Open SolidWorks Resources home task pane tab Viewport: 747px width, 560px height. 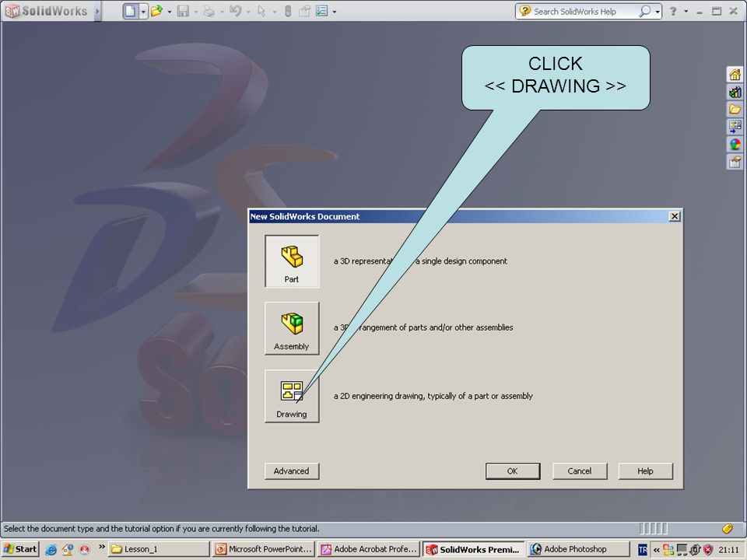735,75
